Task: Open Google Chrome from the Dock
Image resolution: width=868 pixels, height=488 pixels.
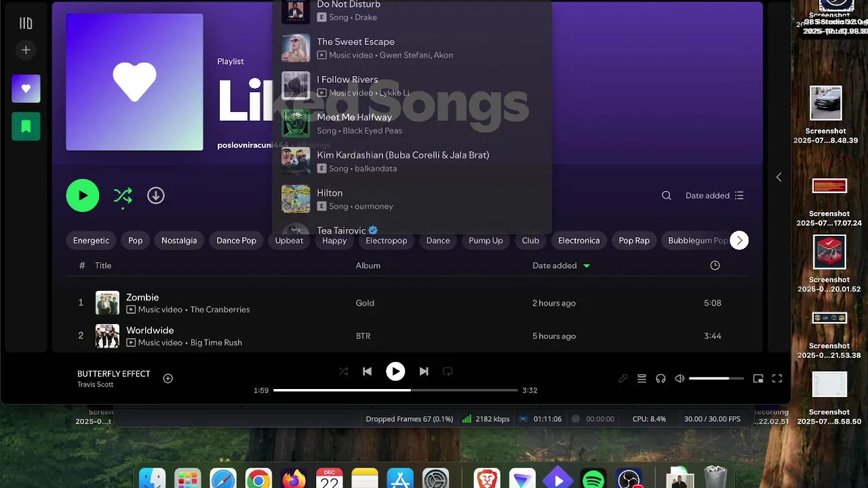Action: pos(258,479)
